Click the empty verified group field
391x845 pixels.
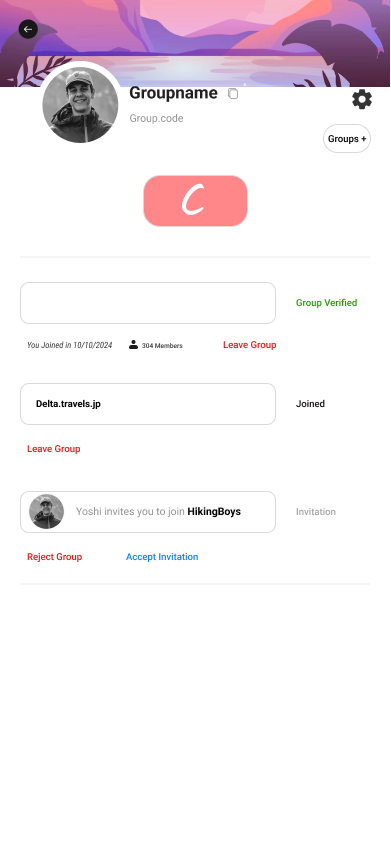point(148,303)
